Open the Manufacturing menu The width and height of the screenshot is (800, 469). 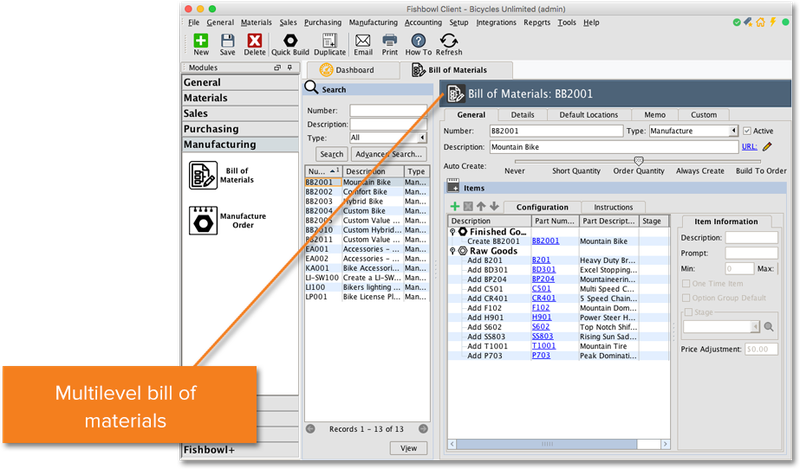point(373,22)
